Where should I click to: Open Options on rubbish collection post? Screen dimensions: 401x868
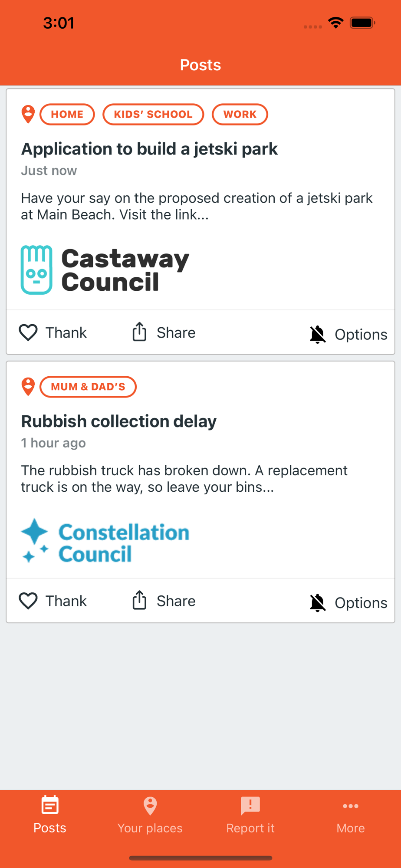(x=361, y=603)
